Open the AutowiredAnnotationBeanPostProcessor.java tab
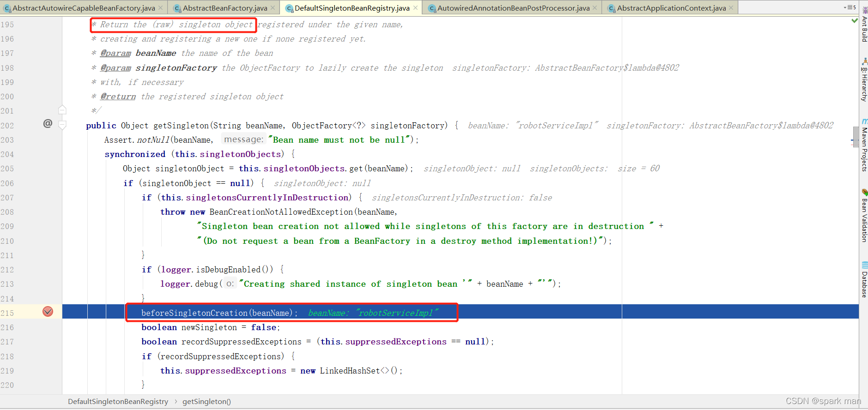The width and height of the screenshot is (868, 410). (x=513, y=8)
